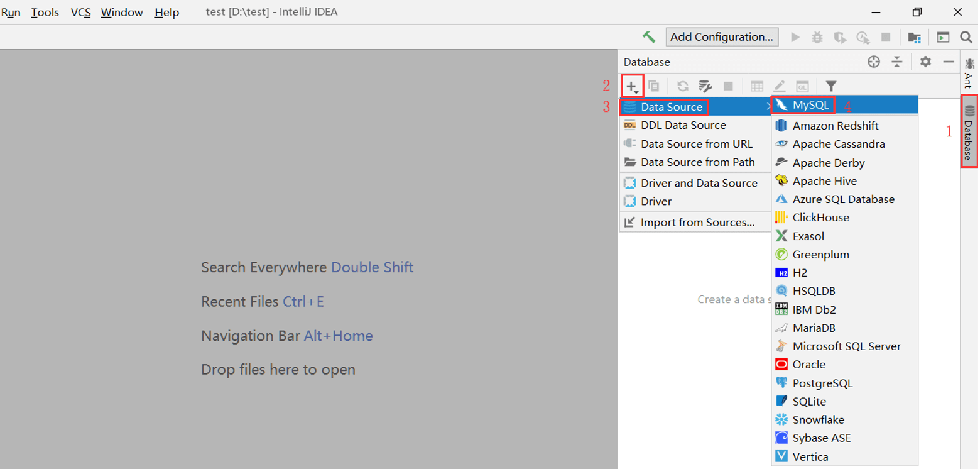Viewport: 980px width, 469px height.
Task: Open the Window menu
Action: tap(122, 12)
